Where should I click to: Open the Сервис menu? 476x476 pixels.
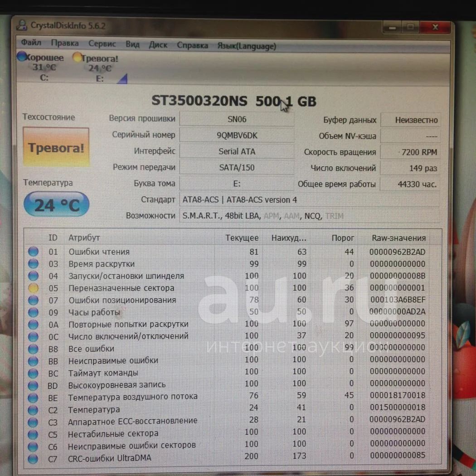point(102,44)
